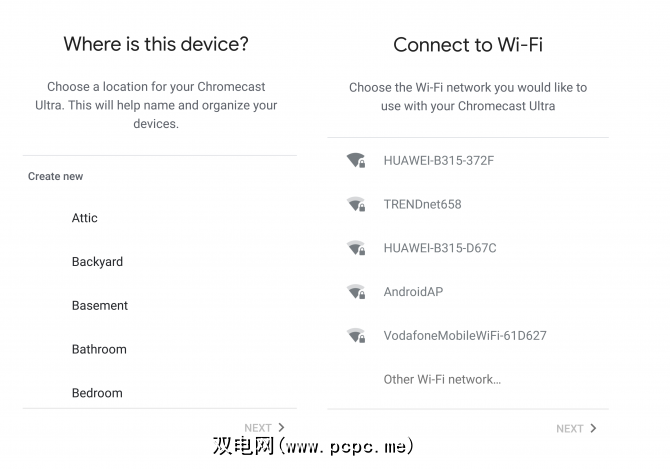Pick Bathroom from the location list

click(x=99, y=350)
